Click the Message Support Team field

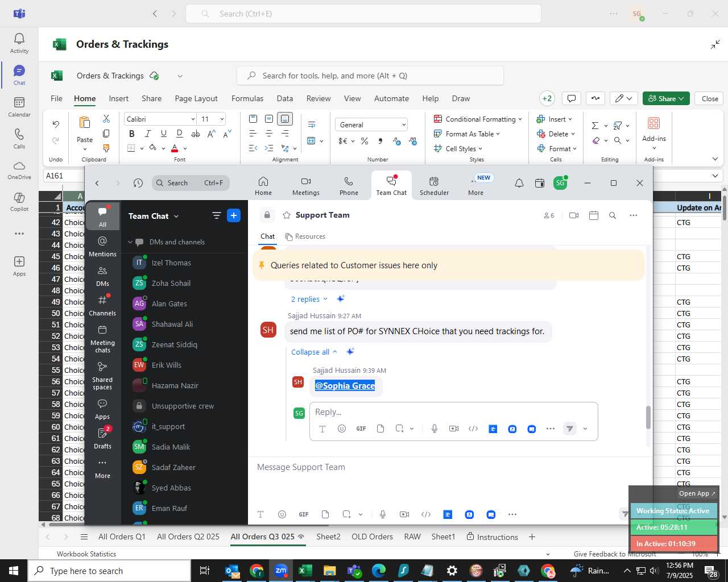pos(449,467)
